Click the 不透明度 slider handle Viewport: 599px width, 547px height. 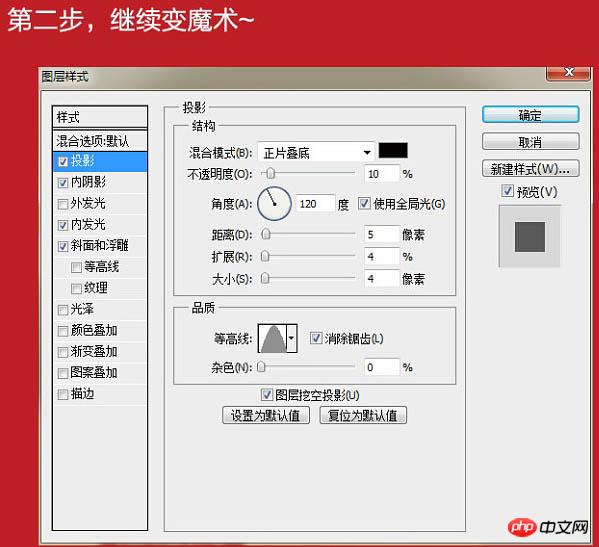click(x=270, y=174)
